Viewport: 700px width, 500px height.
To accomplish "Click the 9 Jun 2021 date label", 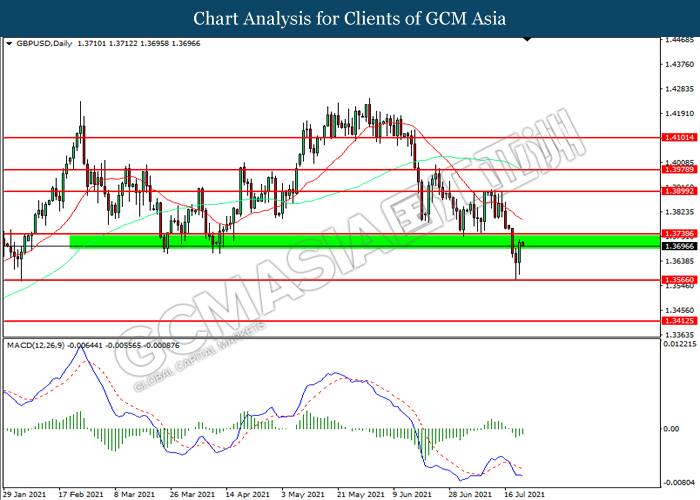I will click(x=412, y=494).
